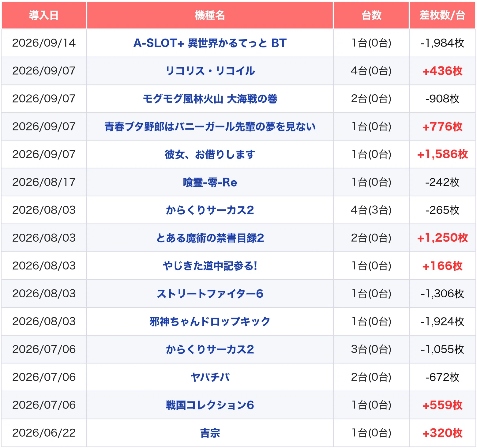Select the 台数 column header
This screenshot has height=448, width=477.
[x=371, y=15]
